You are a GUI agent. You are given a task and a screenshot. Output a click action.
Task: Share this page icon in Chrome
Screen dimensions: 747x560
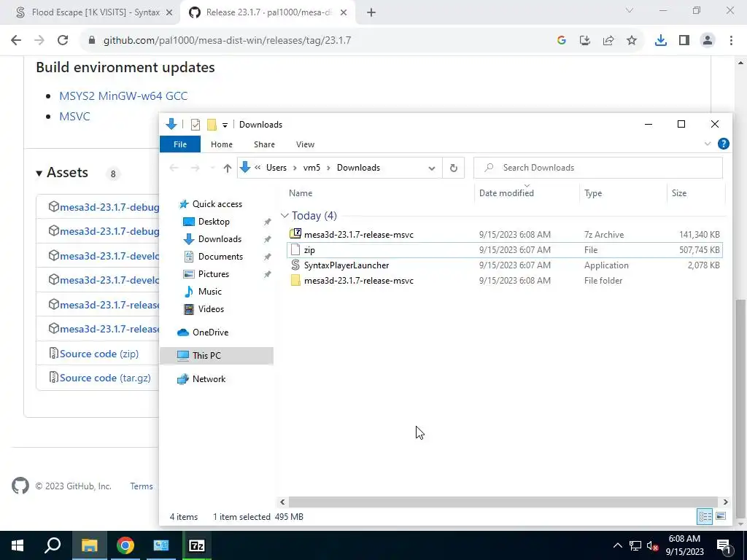pos(608,41)
